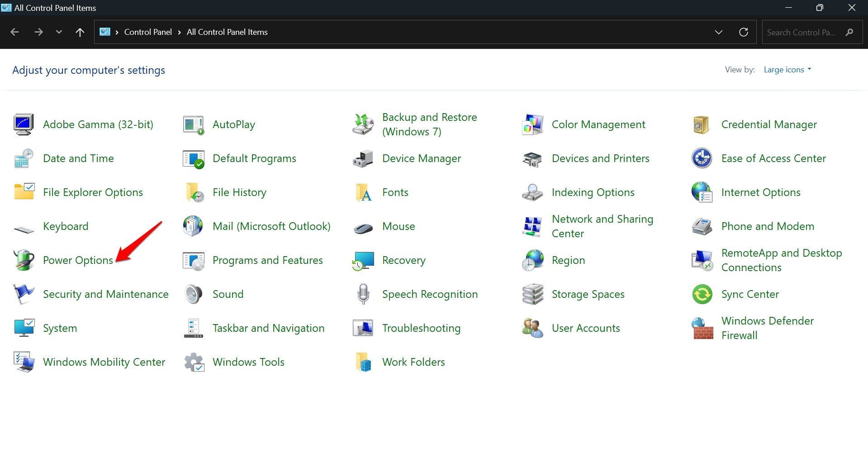Open the User Accounts link
This screenshot has width=868, height=454.
tap(586, 328)
